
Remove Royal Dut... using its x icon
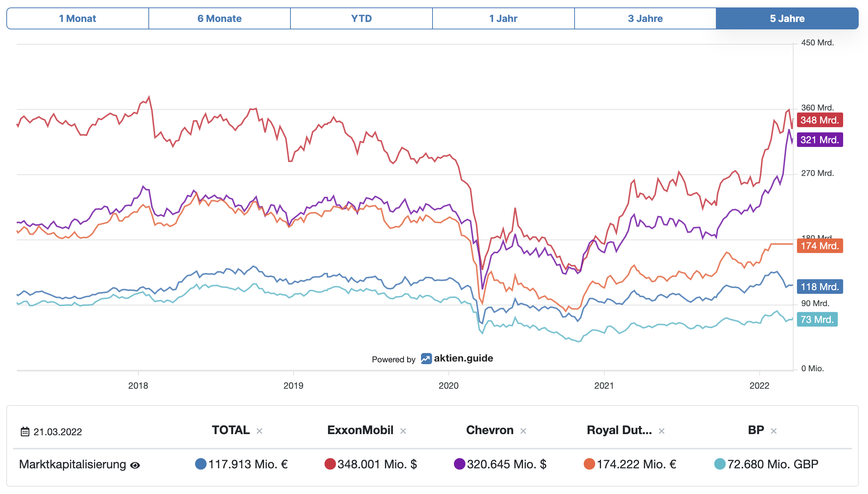(662, 431)
